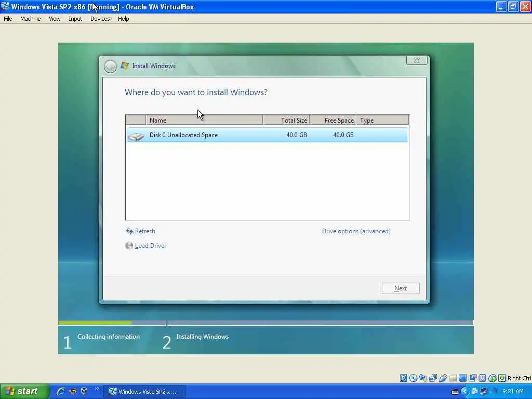532x399 pixels.
Task: Click the VirtualBox title bar icon
Action: (x=5, y=6)
